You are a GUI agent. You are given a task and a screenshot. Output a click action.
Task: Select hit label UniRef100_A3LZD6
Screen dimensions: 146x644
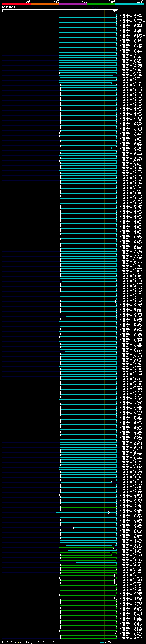coord(131,369)
